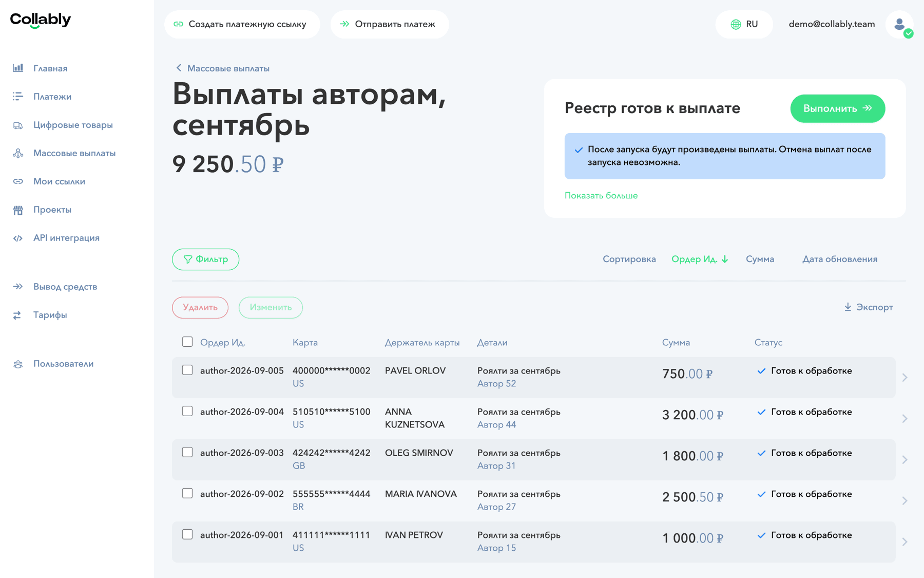Expand the ANNA KUZNETSOVA row chevron
Image resolution: width=924 pixels, height=578 pixels.
coord(904,418)
